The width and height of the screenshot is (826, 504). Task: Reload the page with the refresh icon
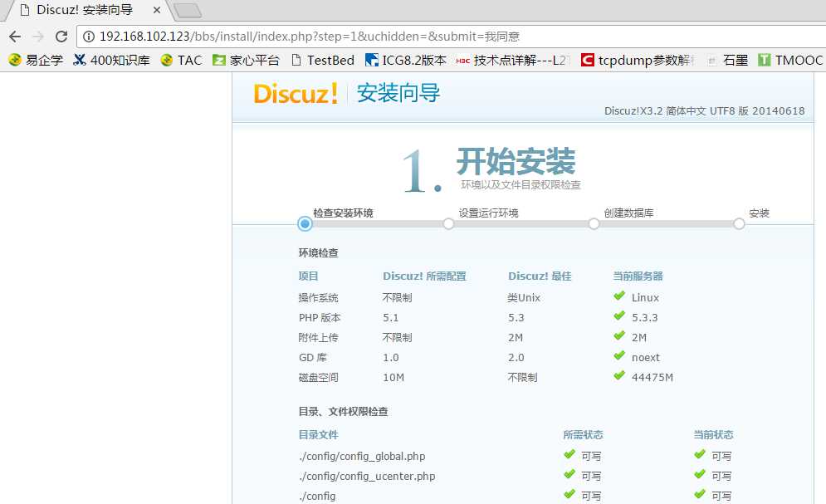[x=61, y=37]
